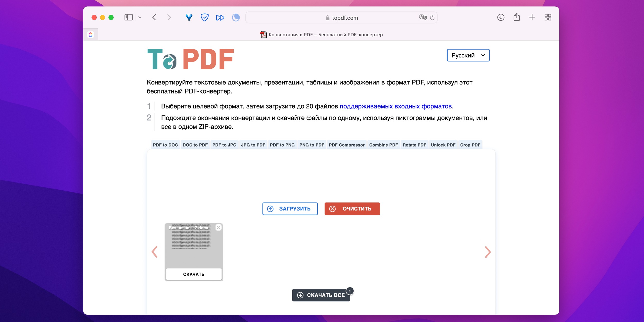Open поддерживаемых входных форматов link
644x322 pixels.
(x=396, y=106)
